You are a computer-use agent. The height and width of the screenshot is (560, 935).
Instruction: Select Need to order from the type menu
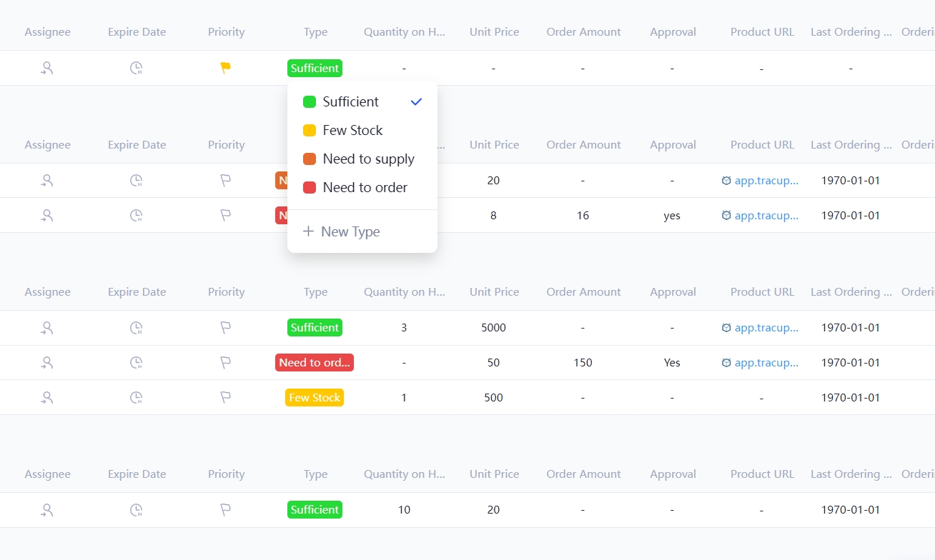[365, 187]
